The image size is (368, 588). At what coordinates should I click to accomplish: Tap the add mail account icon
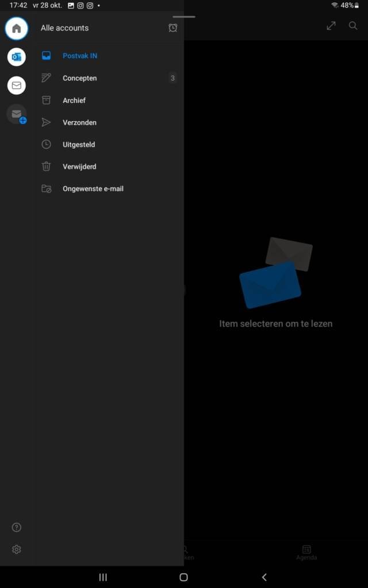17,114
